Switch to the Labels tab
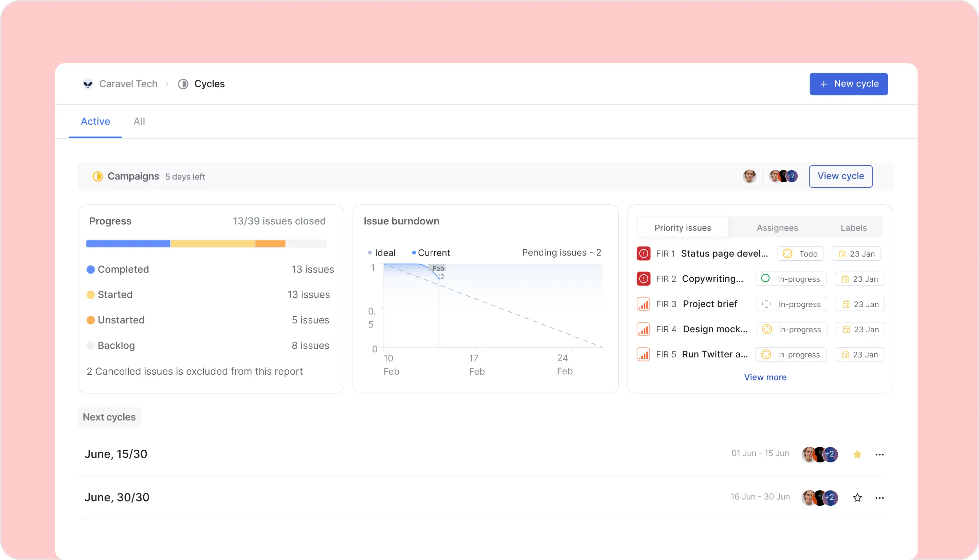 [853, 227]
